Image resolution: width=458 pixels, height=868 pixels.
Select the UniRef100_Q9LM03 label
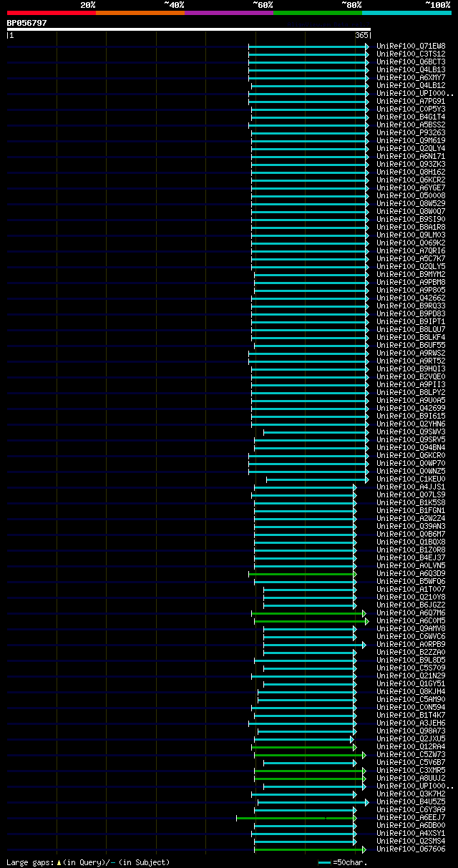411,235
